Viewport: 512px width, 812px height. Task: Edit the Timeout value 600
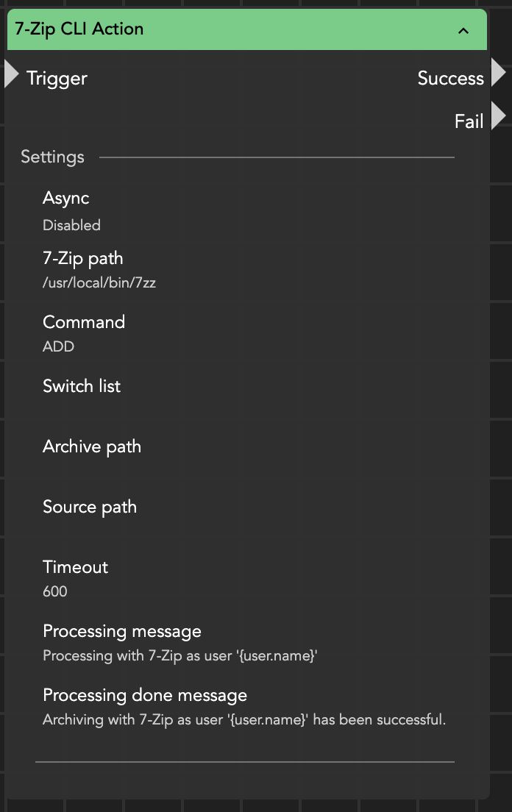tap(55, 591)
